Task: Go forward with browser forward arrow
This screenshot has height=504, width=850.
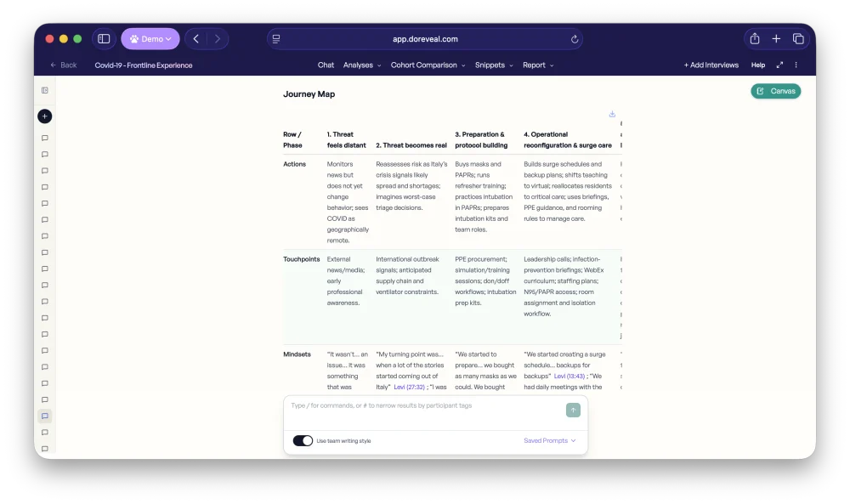Action: 217,39
